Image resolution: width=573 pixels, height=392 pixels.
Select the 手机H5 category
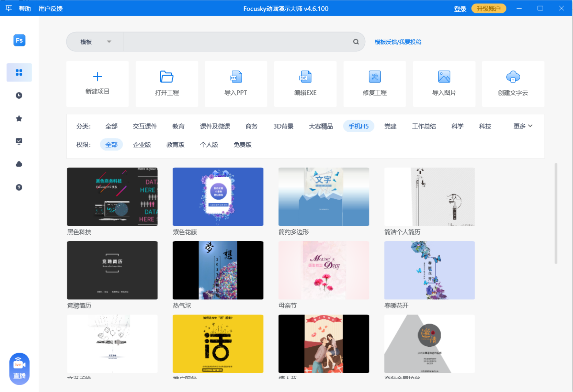click(x=359, y=126)
